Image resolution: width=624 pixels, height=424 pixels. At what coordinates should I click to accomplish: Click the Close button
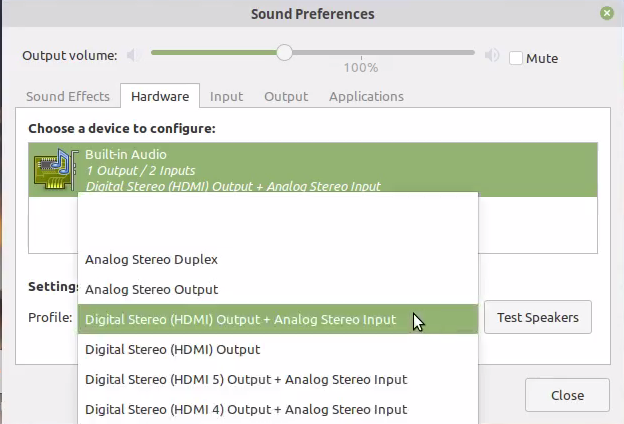pos(567,395)
